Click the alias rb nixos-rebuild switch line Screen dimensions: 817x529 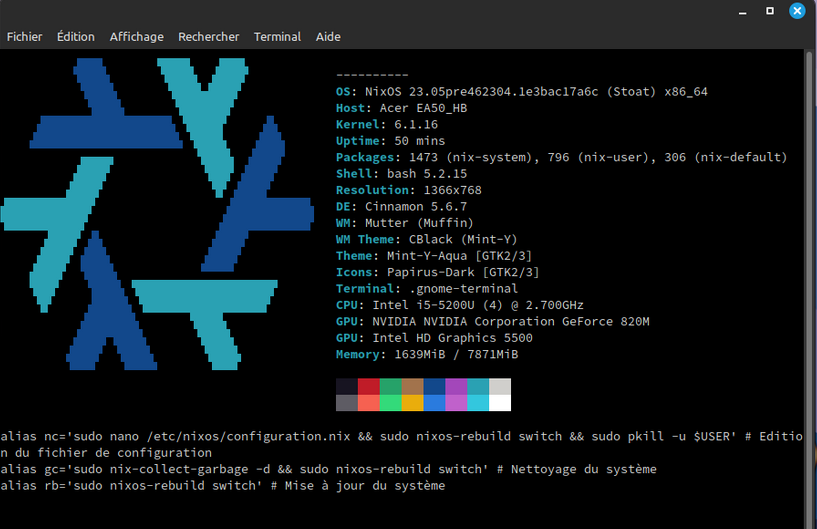[222, 485]
